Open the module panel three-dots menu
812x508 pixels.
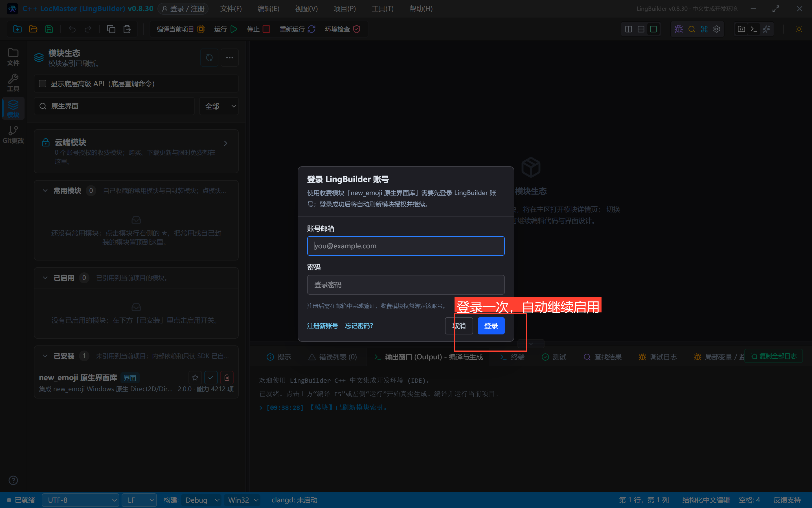230,58
